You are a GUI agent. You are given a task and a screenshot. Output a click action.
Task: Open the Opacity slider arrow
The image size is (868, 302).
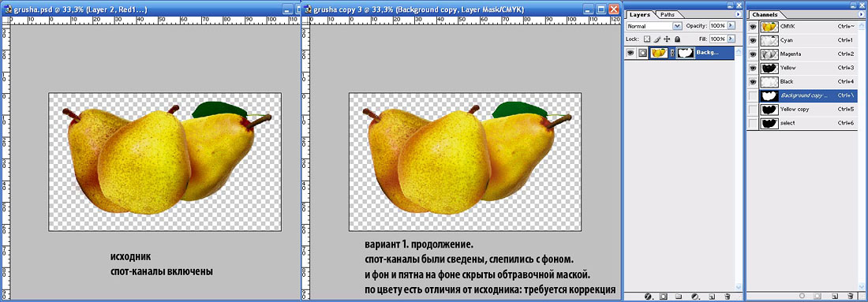click(731, 26)
